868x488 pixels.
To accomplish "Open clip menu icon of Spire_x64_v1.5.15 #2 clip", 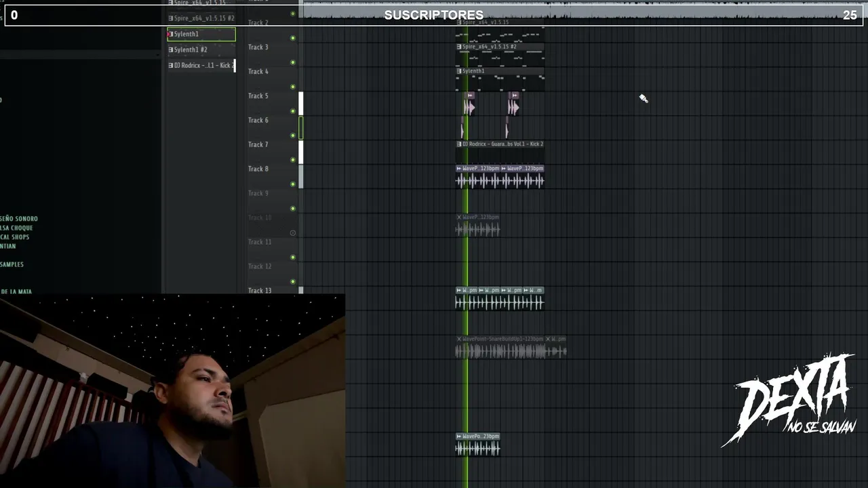I will pyautogui.click(x=459, y=47).
